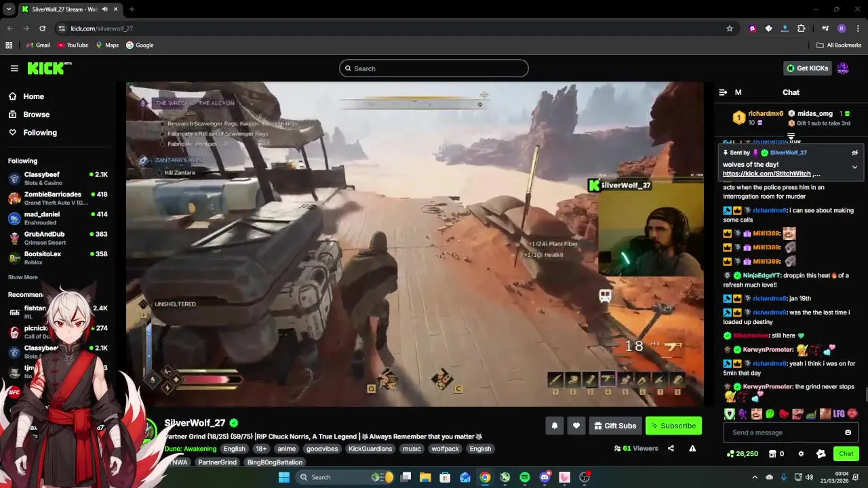This screenshot has width=868, height=488.
Task: Open Classybeef channel in Following list
Action: [x=58, y=178]
